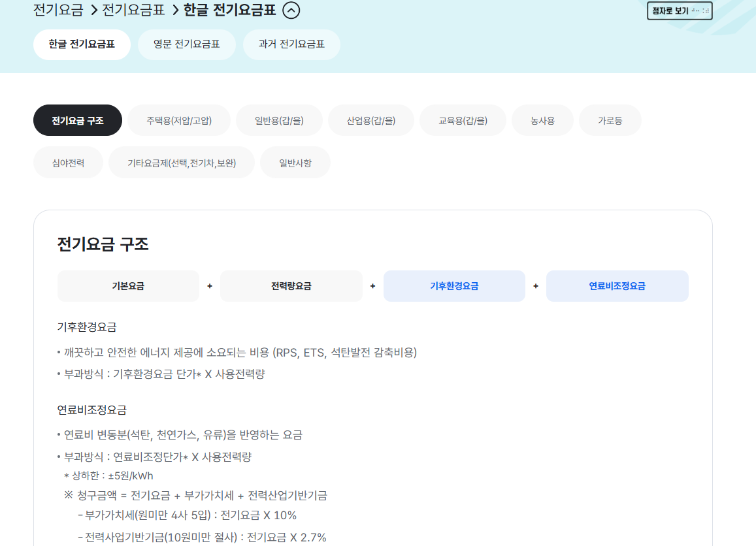Click the 부가가치세 10% line
This screenshot has width=756, height=546.
(x=187, y=516)
